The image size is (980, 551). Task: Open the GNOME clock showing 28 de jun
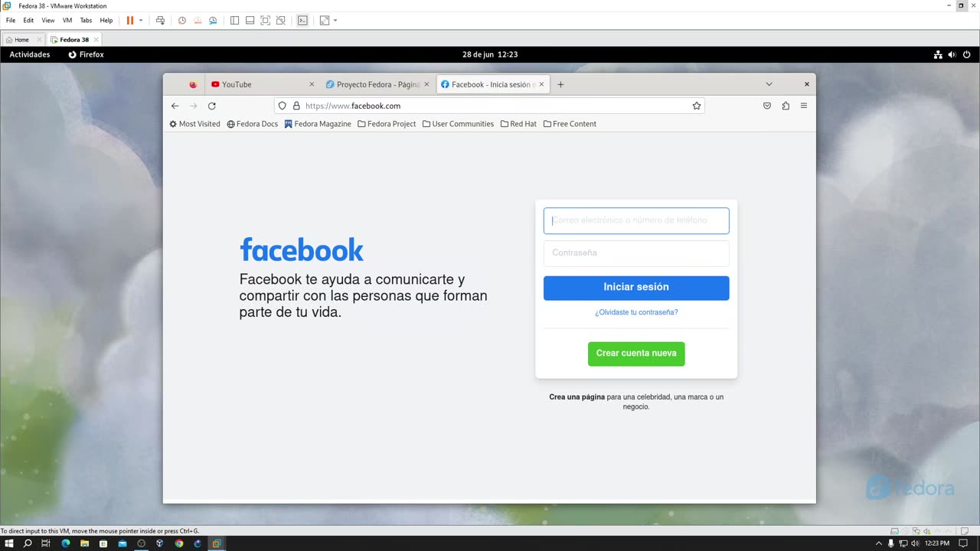click(490, 54)
